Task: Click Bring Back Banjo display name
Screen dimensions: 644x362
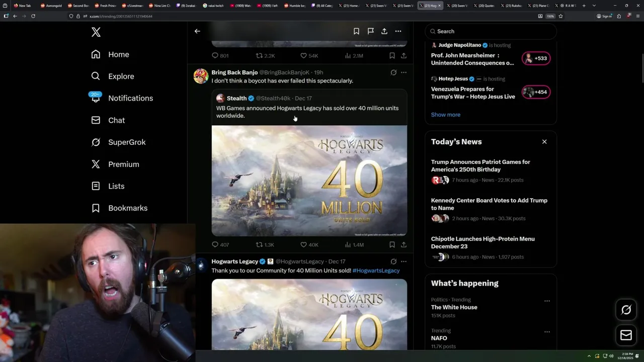Action: click(234, 72)
